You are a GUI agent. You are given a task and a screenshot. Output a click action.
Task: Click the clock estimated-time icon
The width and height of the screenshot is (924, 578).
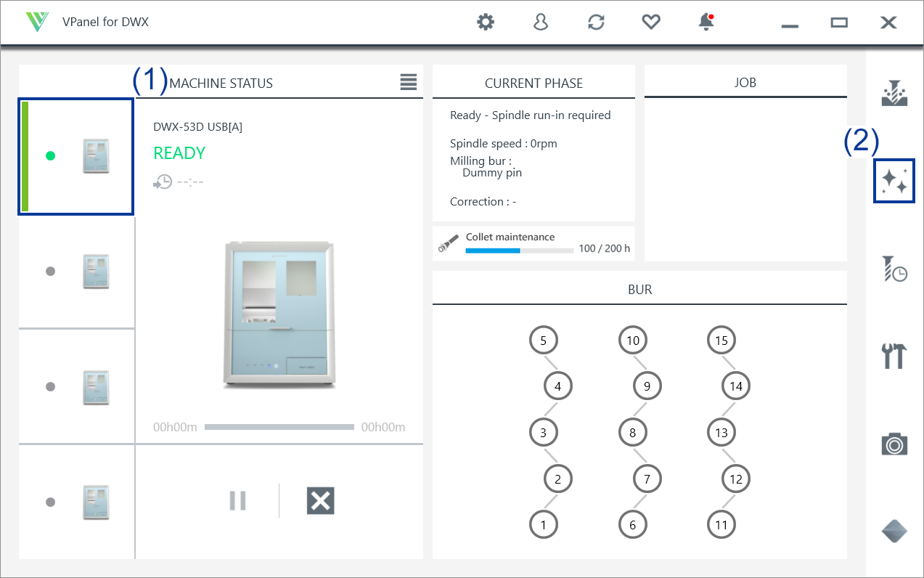tap(163, 182)
